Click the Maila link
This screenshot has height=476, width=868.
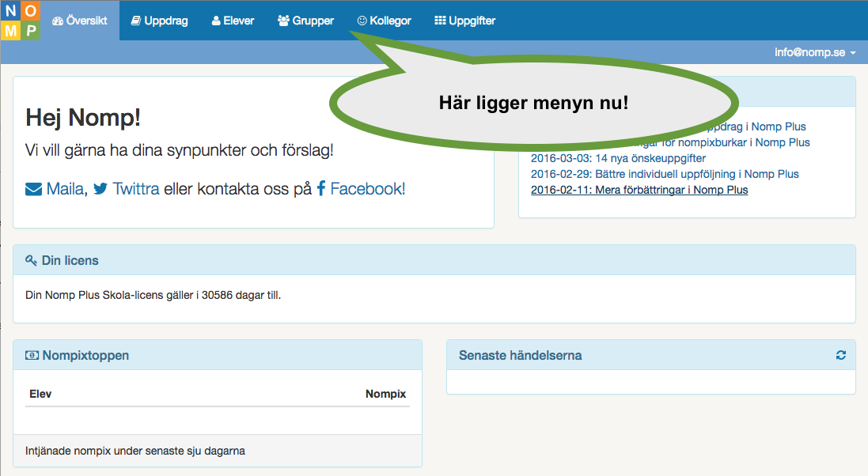[66, 189]
